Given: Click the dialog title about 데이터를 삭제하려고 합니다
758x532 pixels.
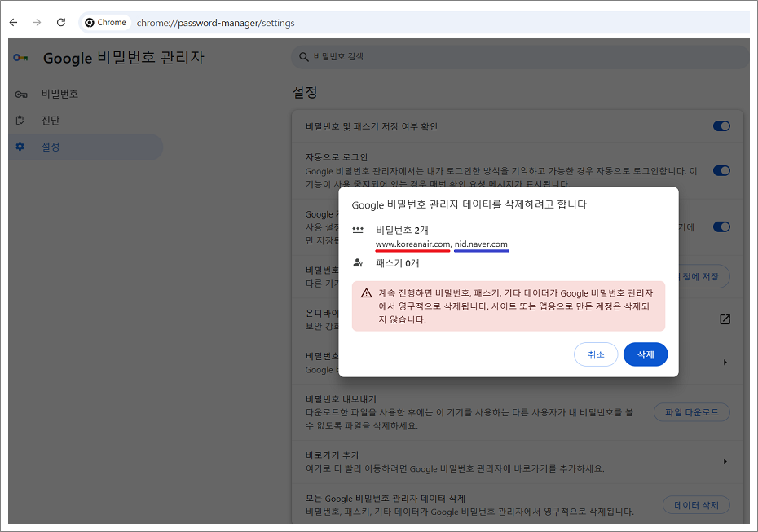Looking at the screenshot, I should tap(469, 204).
